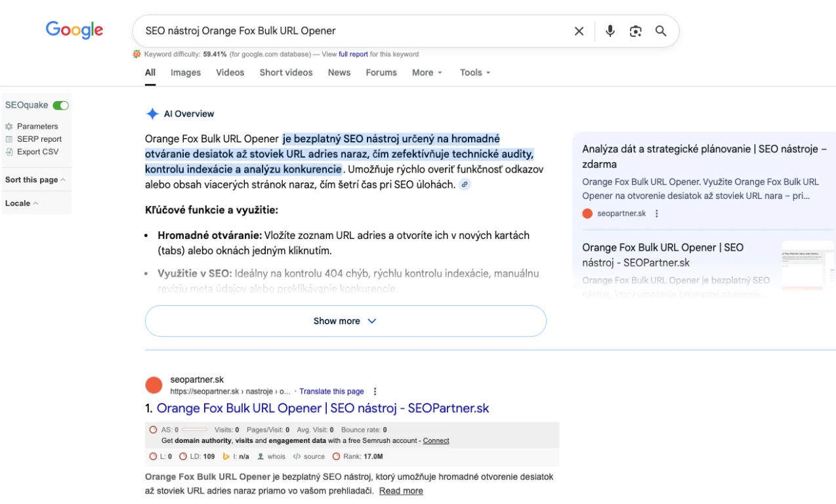Click the magnifying glass search icon
This screenshot has height=504, width=836.
(661, 31)
